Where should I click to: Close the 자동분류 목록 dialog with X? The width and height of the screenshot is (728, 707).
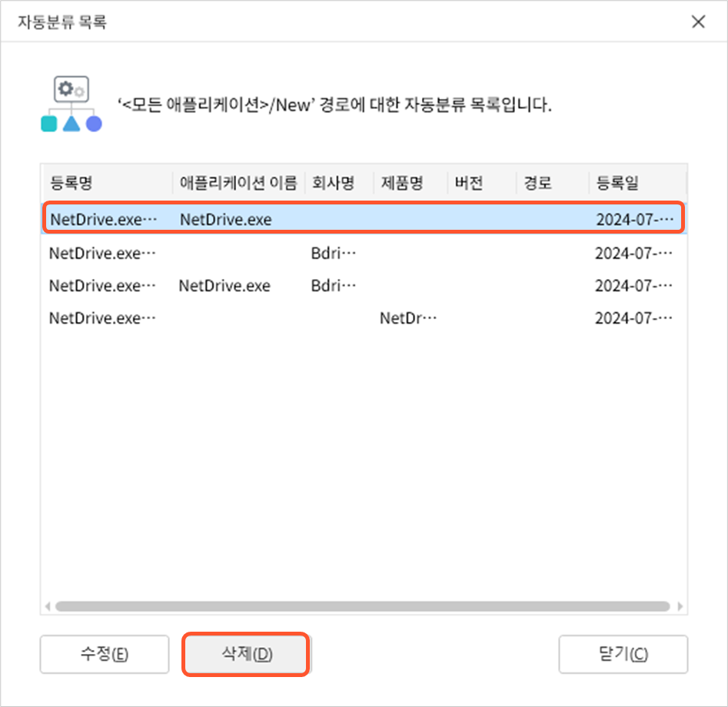point(698,22)
